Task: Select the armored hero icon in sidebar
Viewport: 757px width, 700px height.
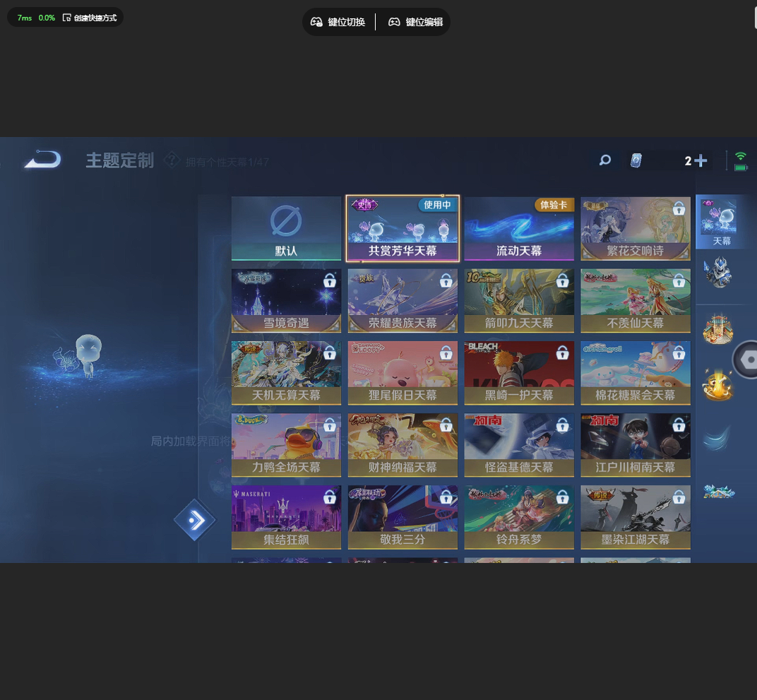Action: tap(717, 273)
